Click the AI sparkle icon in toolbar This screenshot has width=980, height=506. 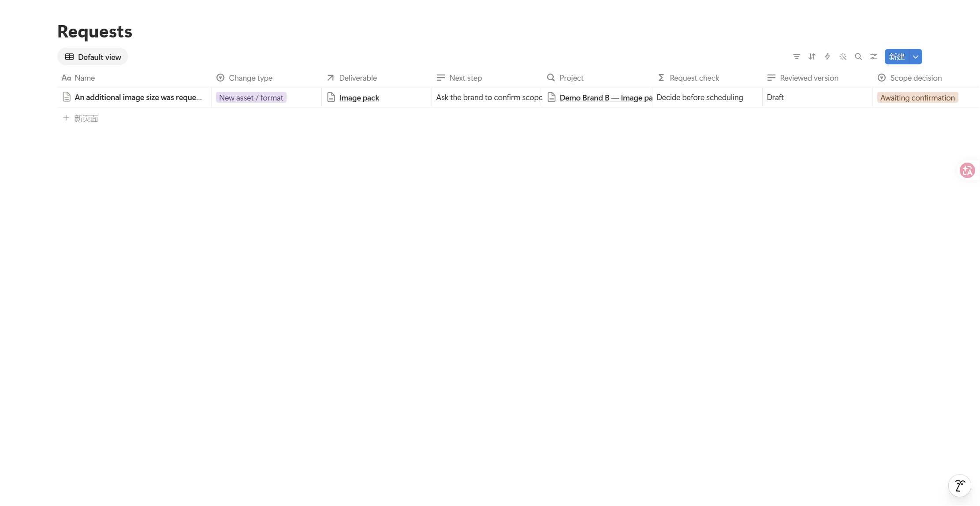pyautogui.click(x=842, y=56)
